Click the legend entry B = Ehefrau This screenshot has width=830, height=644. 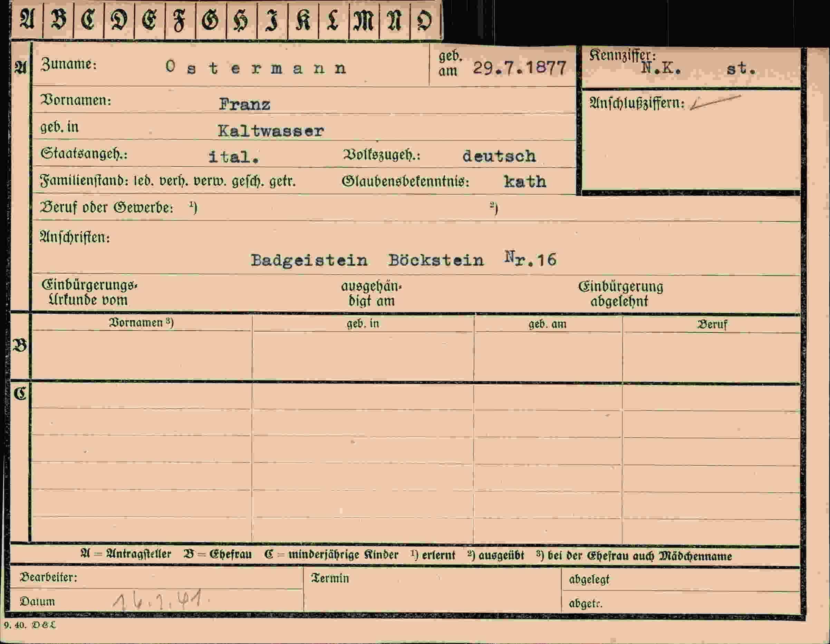tap(218, 554)
